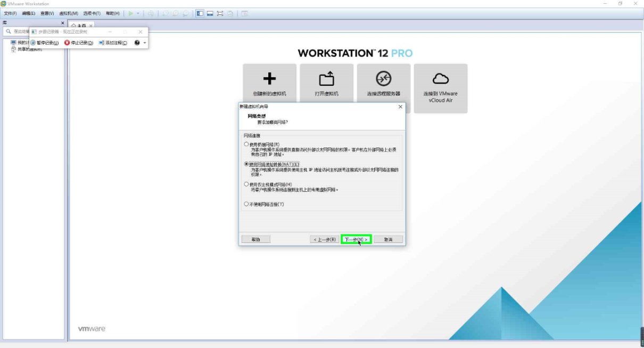Open the 虚拟机(M) menu
Viewport: 644px width, 348px height.
pyautogui.click(x=68, y=13)
